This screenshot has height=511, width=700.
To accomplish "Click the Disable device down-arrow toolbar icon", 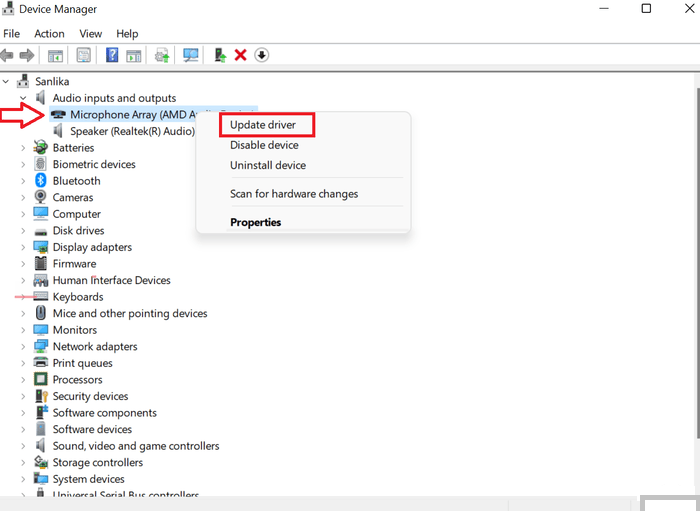I will pyautogui.click(x=262, y=55).
